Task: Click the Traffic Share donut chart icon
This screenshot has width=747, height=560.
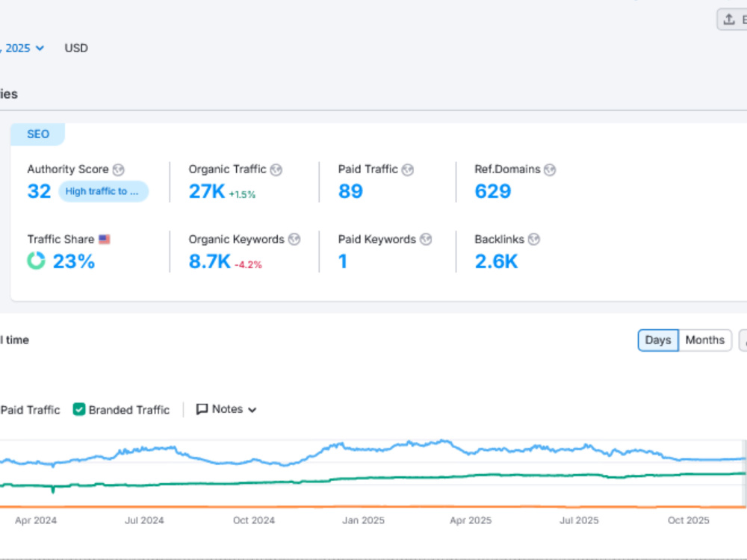Action: [36, 261]
